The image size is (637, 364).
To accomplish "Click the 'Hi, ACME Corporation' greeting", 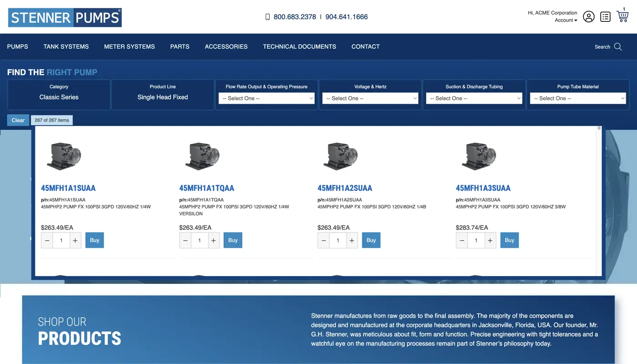I will [552, 13].
